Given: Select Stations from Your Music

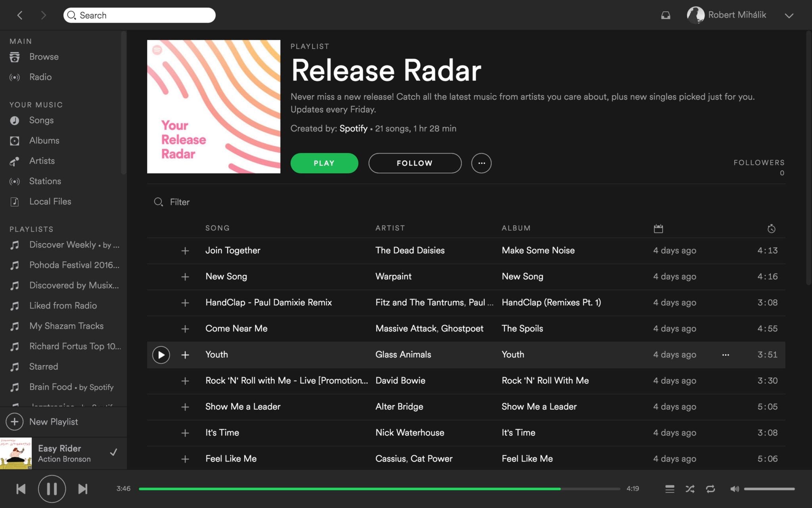Looking at the screenshot, I should (45, 181).
